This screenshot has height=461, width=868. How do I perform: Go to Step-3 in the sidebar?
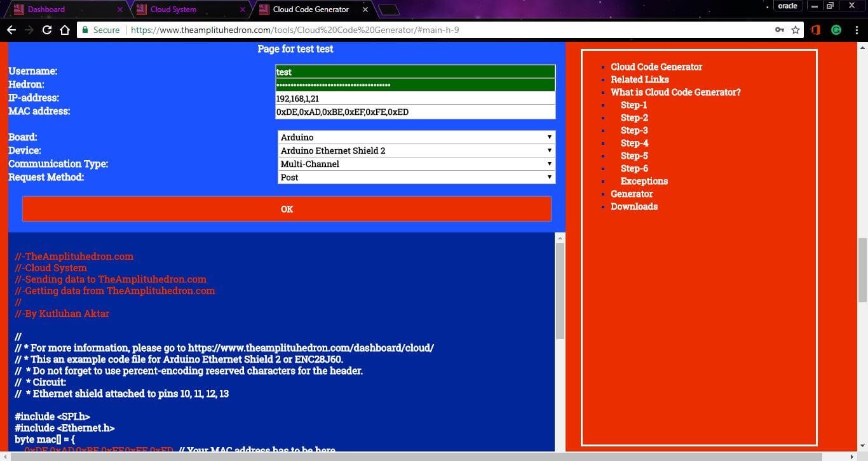tap(634, 130)
